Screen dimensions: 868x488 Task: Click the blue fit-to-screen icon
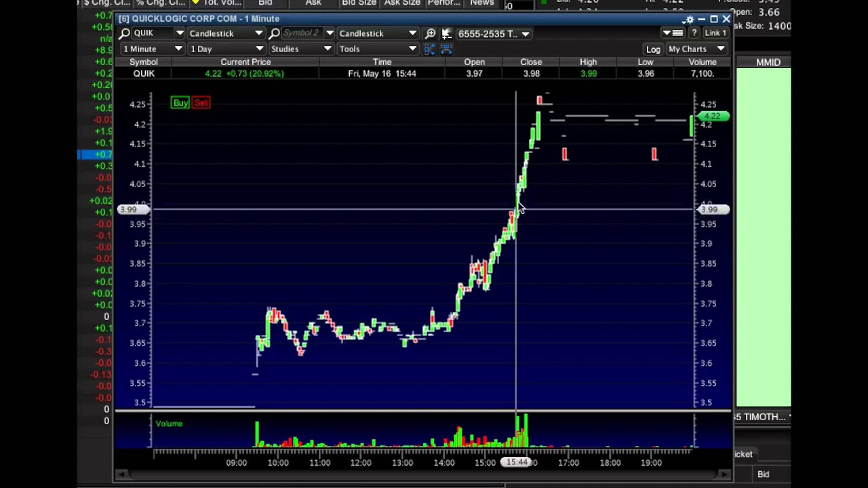pos(446,49)
